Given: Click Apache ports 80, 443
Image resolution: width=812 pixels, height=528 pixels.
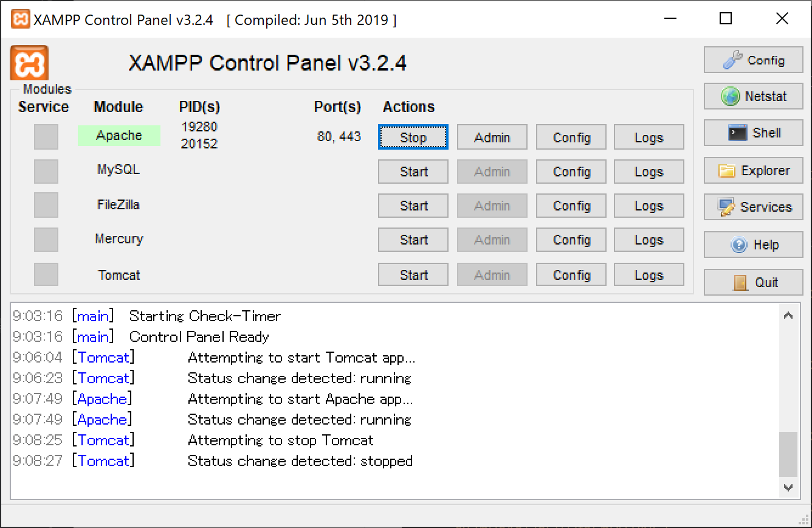Looking at the screenshot, I should click(x=339, y=136).
